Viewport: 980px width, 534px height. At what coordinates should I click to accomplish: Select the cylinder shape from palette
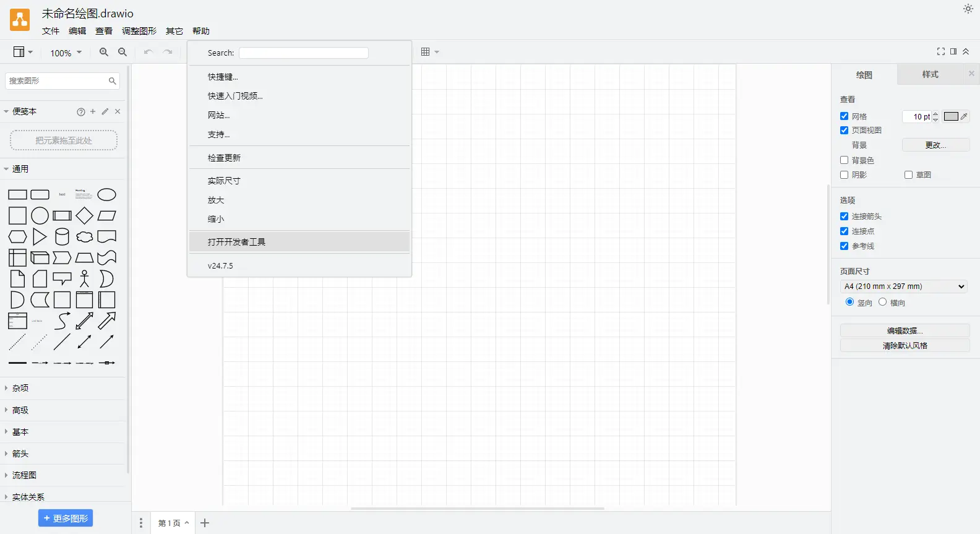[x=62, y=236]
